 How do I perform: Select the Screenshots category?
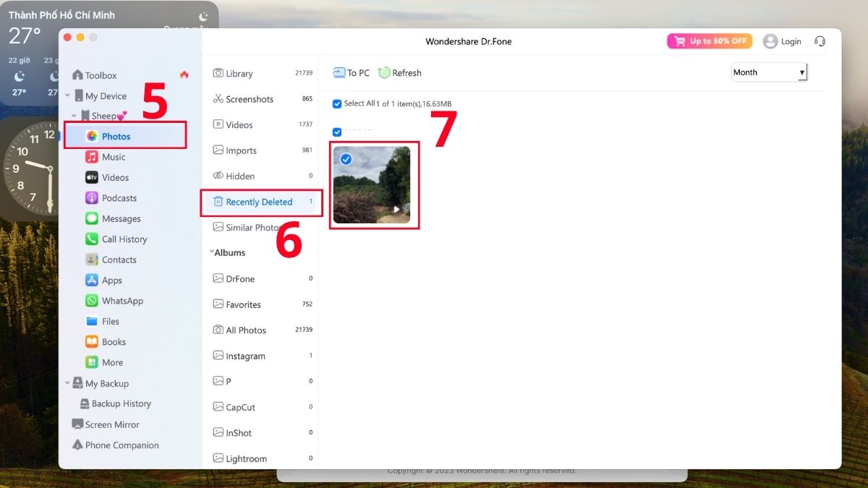pos(262,99)
